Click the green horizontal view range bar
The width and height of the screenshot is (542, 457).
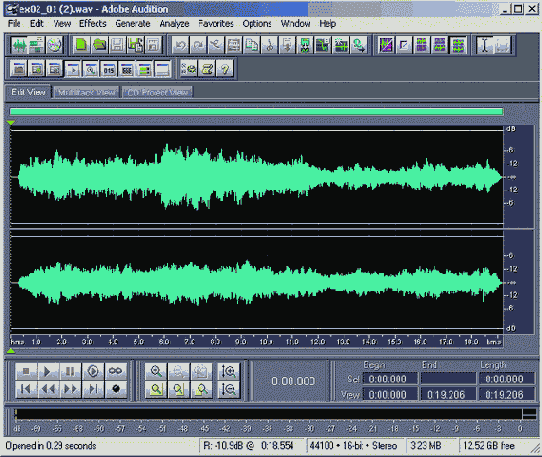click(256, 111)
